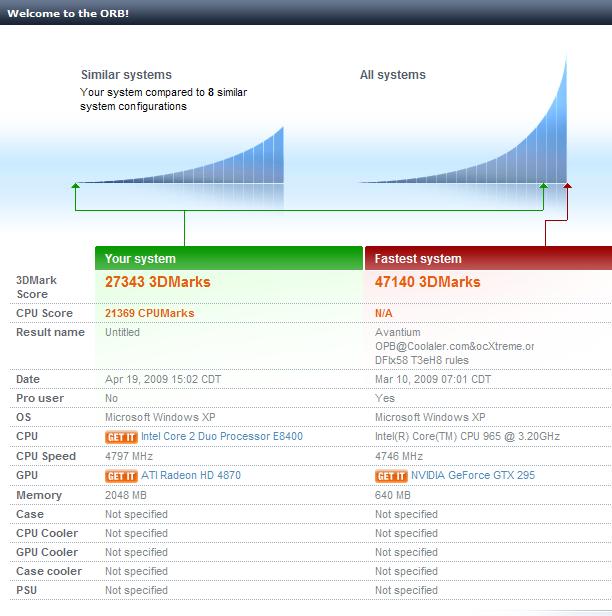Image resolution: width=612 pixels, height=616 pixels.
Task: Click the Date row label
Action: (28, 380)
